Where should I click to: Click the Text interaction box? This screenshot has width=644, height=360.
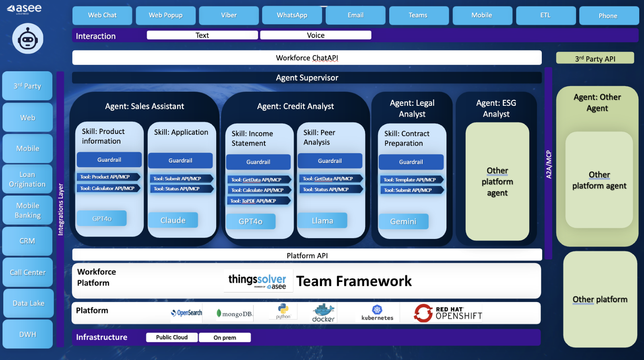click(x=202, y=35)
